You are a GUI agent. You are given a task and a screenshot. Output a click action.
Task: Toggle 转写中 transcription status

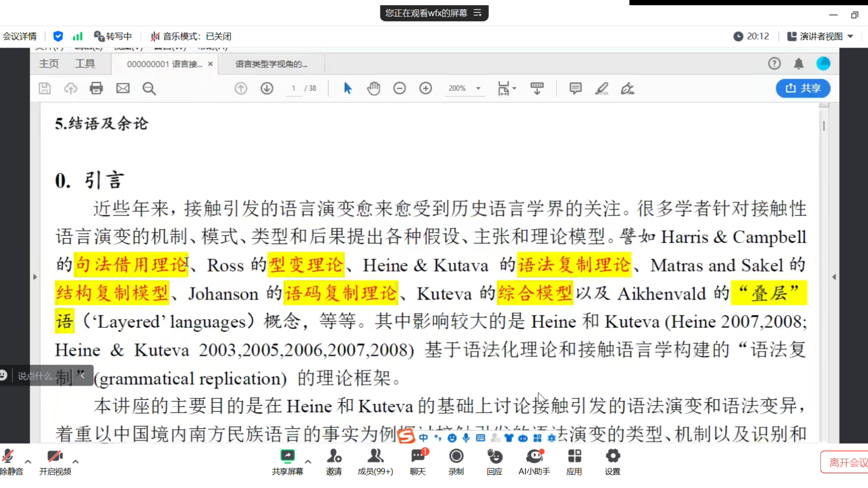113,36
